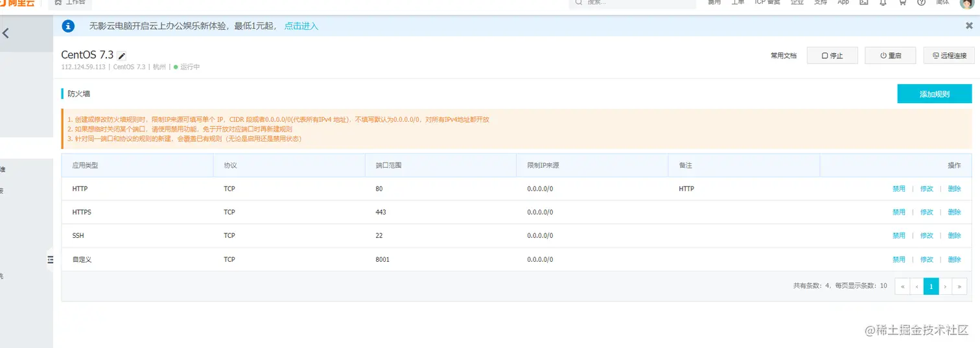Close the blue promotion banner
Viewport: 980px width, 348px height.
click(x=969, y=26)
